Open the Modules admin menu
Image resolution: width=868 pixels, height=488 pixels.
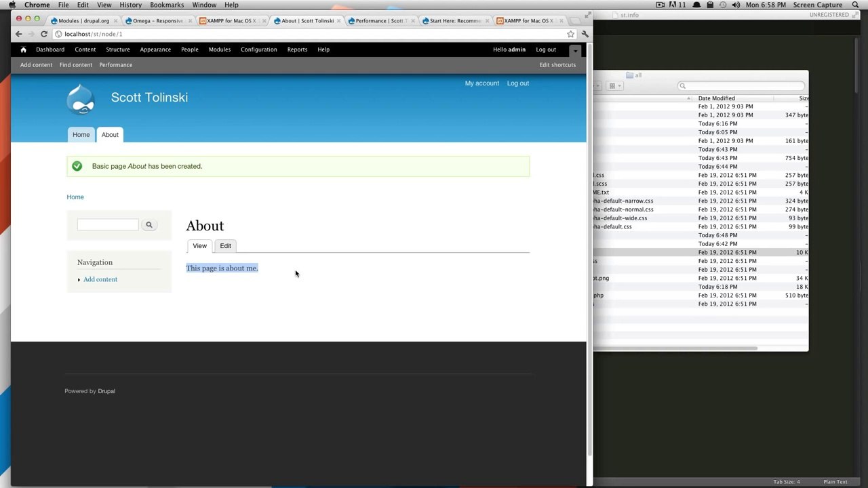[x=220, y=49]
